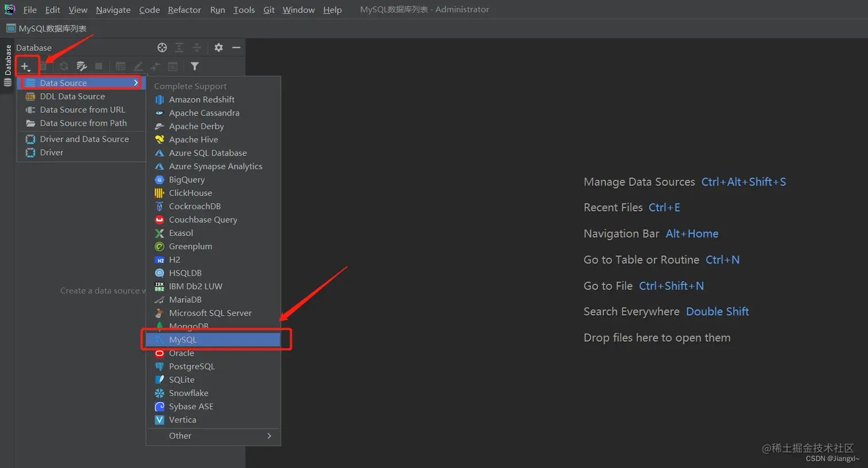The height and width of the screenshot is (468, 868).
Task: Choose Driver and Data Source
Action: tap(80, 139)
